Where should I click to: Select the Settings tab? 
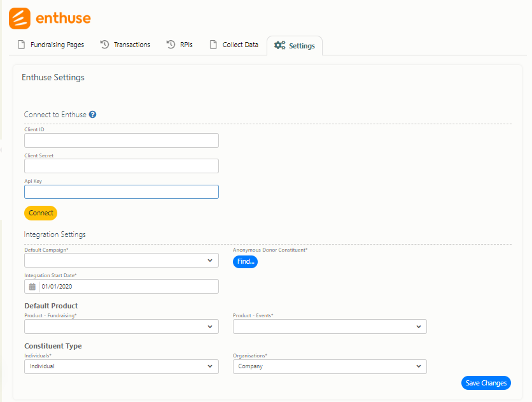295,45
